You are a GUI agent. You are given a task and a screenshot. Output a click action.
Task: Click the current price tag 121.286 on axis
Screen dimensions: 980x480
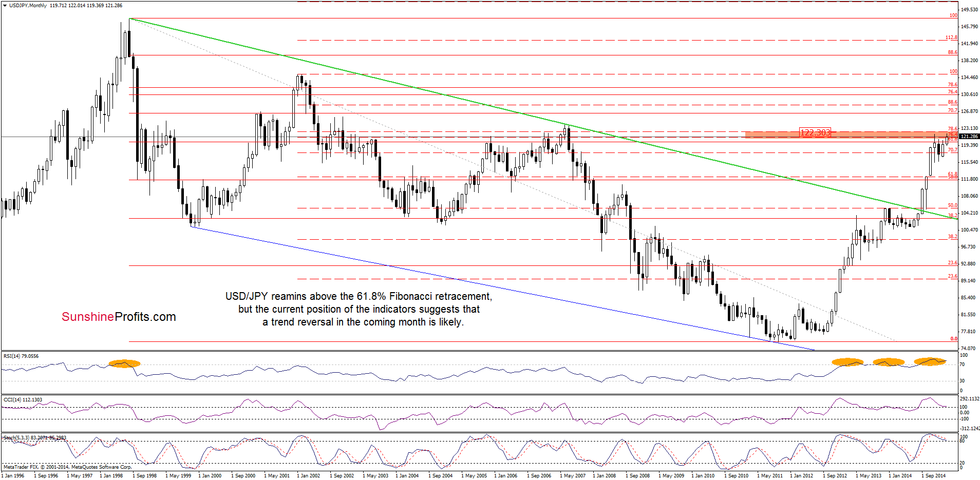969,137
